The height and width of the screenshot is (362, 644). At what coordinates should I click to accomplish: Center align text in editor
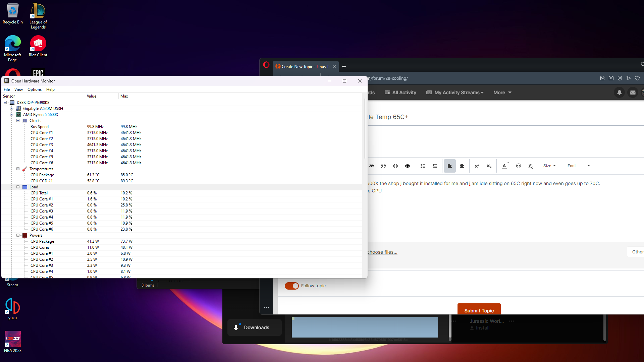coord(462,166)
